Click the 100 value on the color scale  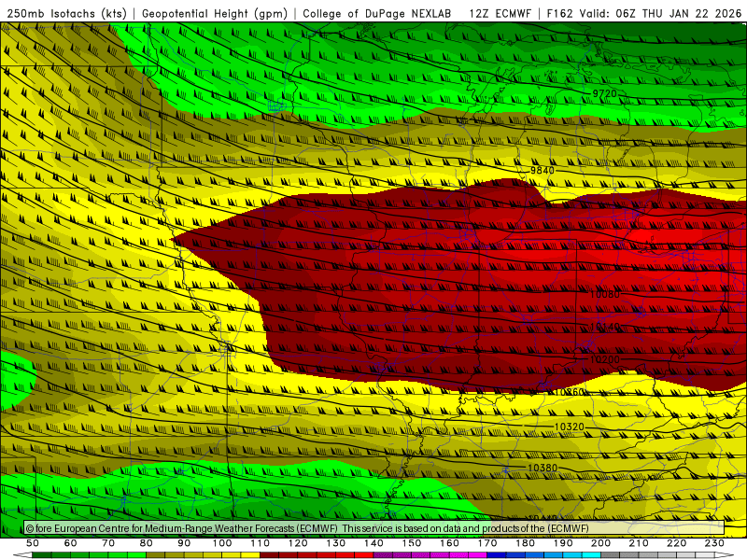click(222, 543)
